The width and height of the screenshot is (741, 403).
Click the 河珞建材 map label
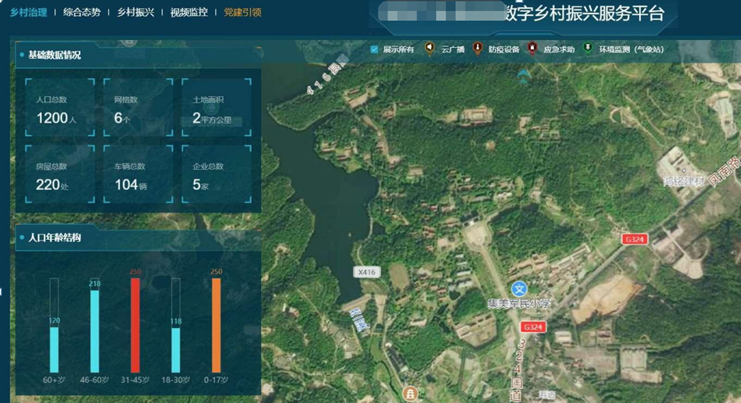click(x=684, y=181)
